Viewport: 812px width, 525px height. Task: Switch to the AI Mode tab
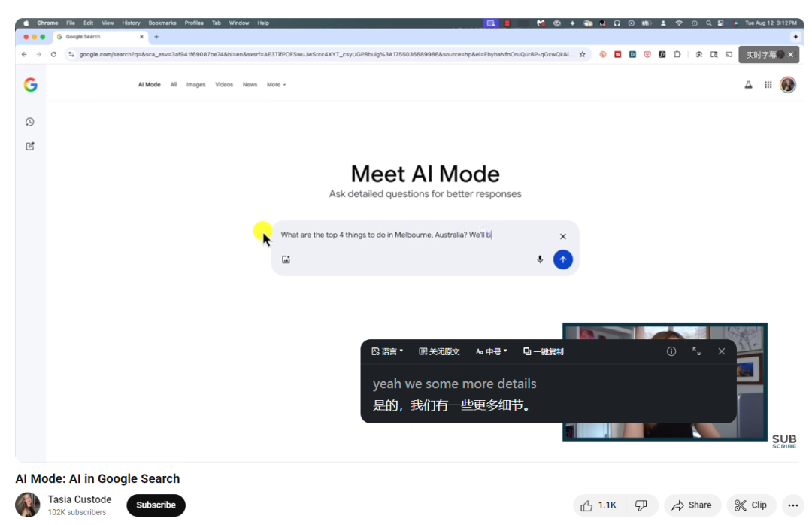point(149,84)
